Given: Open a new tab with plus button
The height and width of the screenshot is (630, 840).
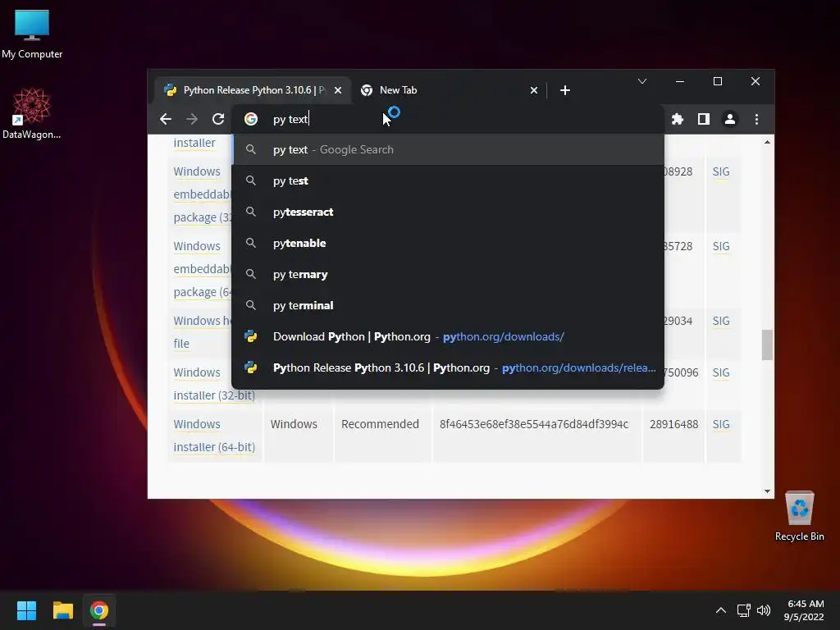Looking at the screenshot, I should tap(564, 90).
